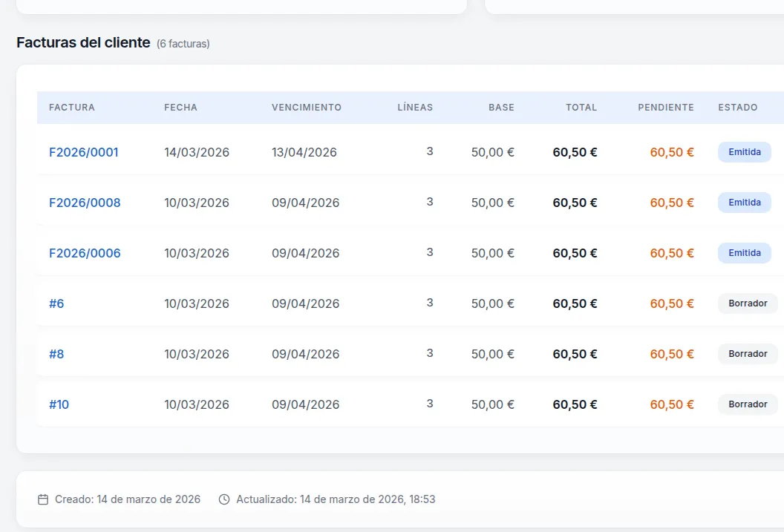Sort by the Vencimiento column header
Image resolution: width=784 pixels, height=532 pixels.
[307, 108]
